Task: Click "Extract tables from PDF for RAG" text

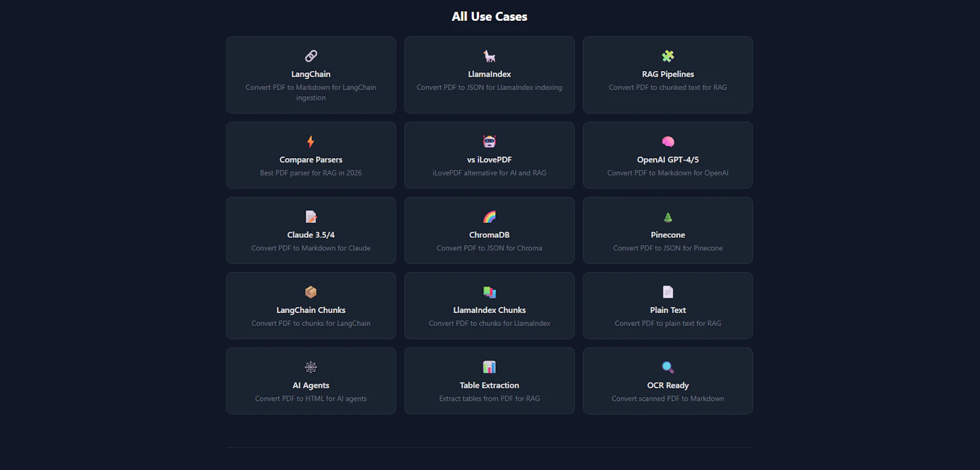Action: coord(489,400)
